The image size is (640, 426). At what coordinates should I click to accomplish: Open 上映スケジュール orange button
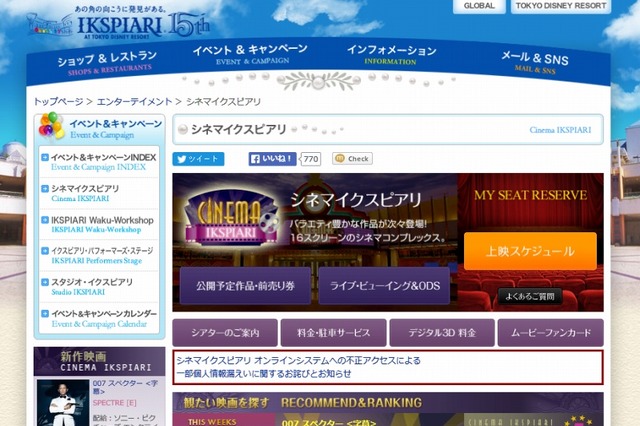[x=530, y=251]
